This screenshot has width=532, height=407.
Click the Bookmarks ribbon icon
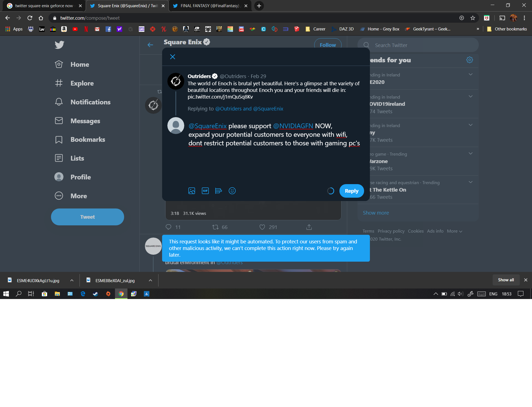[58, 139]
